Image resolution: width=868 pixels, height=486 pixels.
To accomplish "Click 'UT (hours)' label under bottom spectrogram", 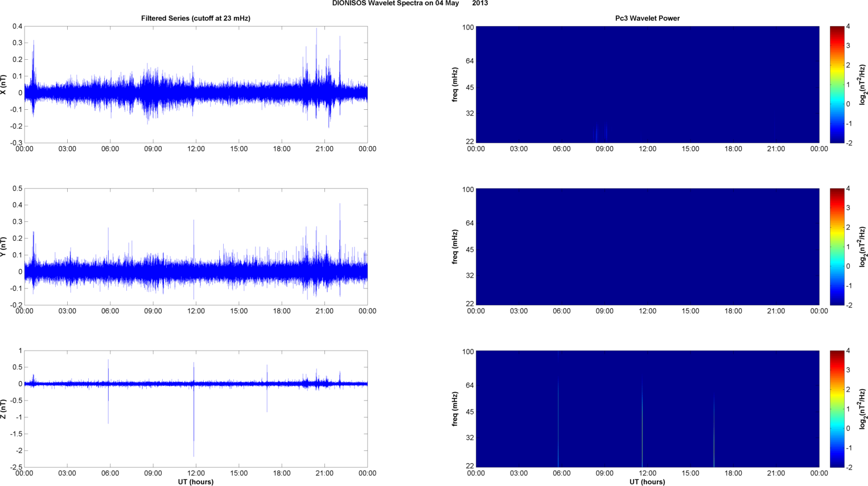I will 647,482.
